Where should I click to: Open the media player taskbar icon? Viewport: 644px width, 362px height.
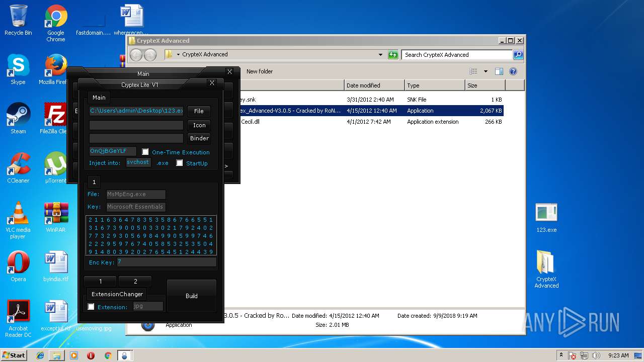(x=74, y=355)
